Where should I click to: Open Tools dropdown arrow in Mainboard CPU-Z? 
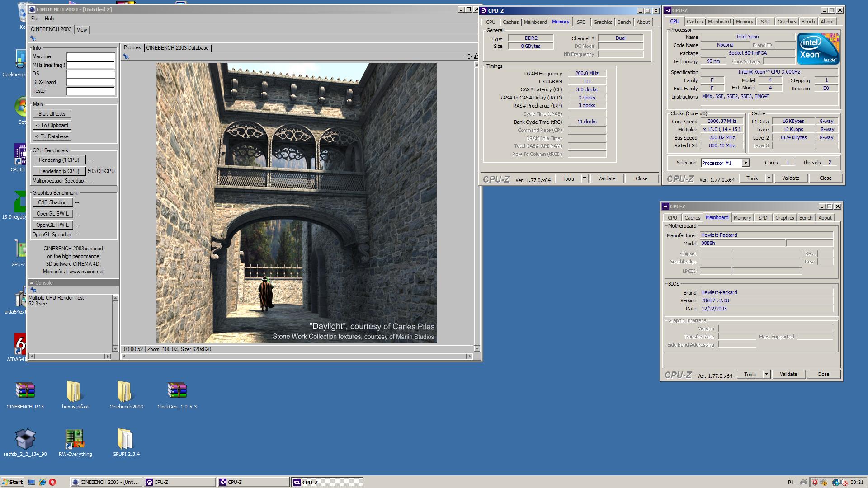pyautogui.click(x=766, y=374)
